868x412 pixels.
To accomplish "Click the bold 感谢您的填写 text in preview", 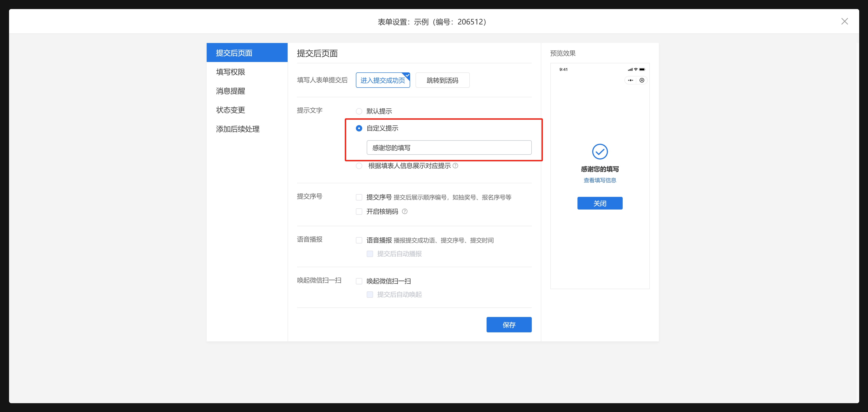I will click(600, 169).
